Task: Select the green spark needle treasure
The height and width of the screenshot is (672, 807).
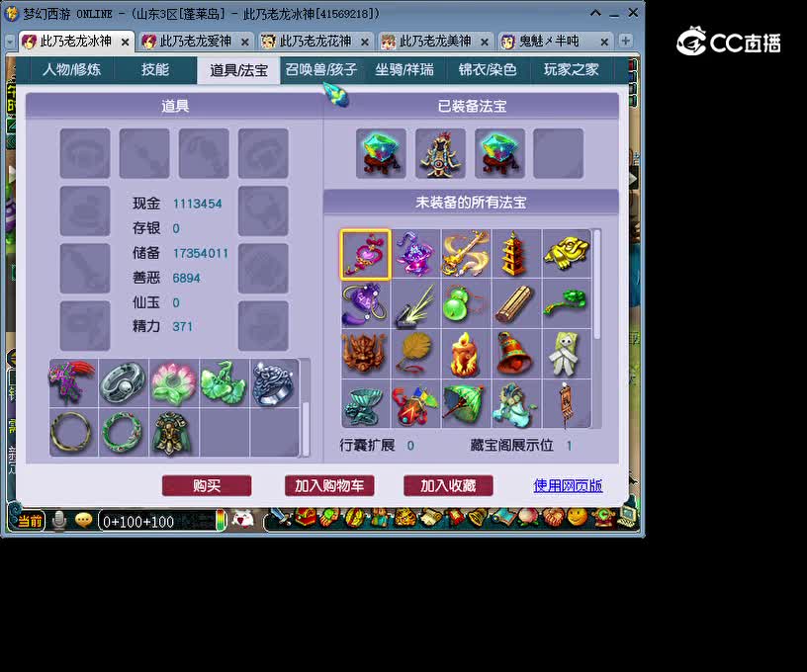Action: pyautogui.click(x=415, y=304)
